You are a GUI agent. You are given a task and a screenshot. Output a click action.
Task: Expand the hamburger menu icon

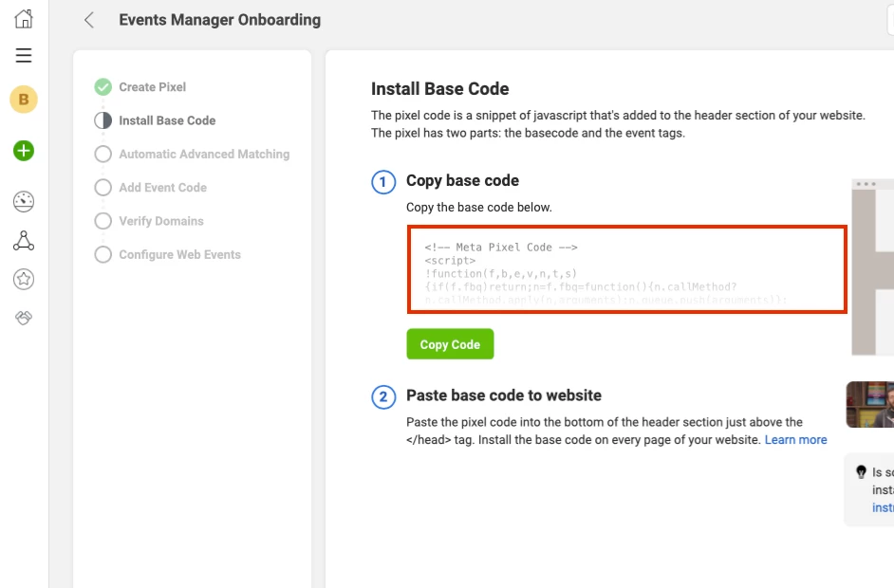click(24, 55)
